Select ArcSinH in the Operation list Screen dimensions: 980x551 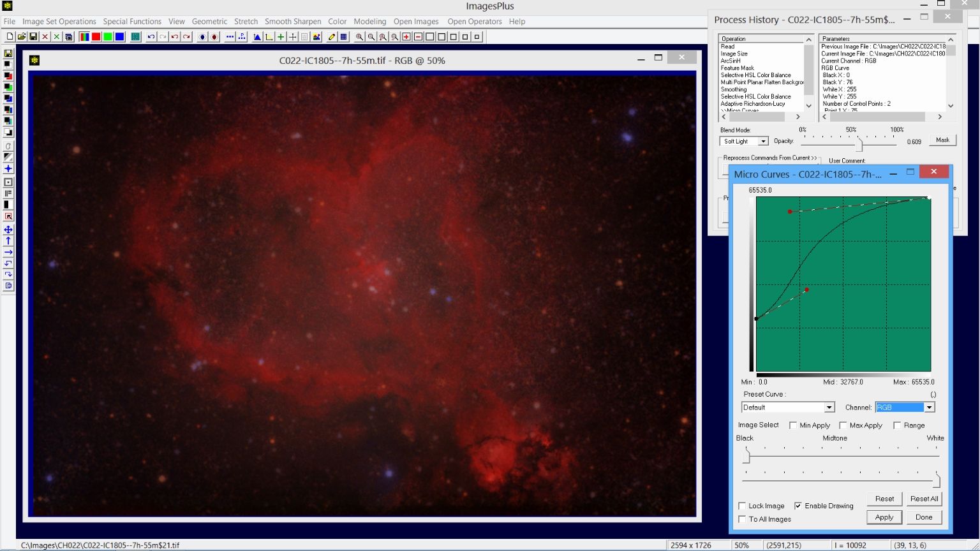pyautogui.click(x=731, y=61)
